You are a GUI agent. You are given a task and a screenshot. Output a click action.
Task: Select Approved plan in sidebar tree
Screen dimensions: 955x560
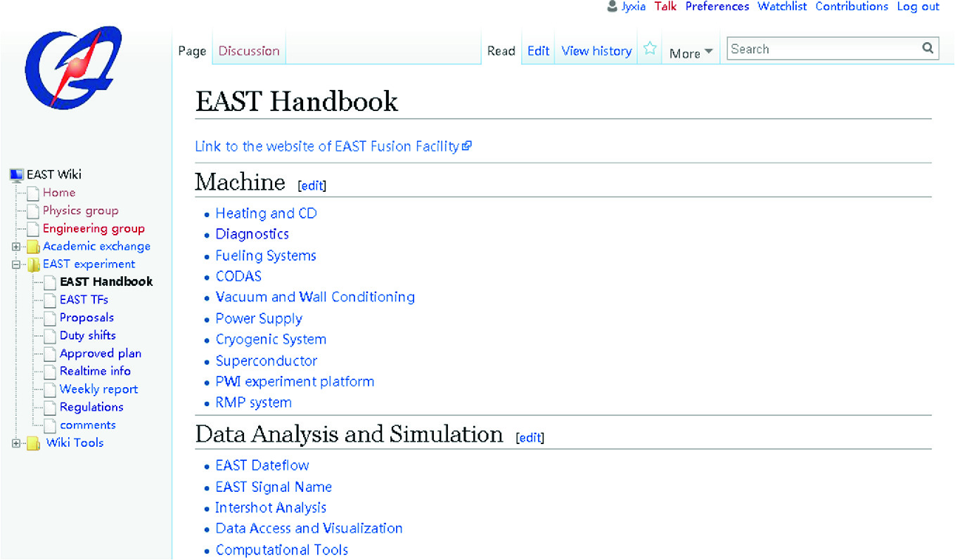pyautogui.click(x=101, y=353)
